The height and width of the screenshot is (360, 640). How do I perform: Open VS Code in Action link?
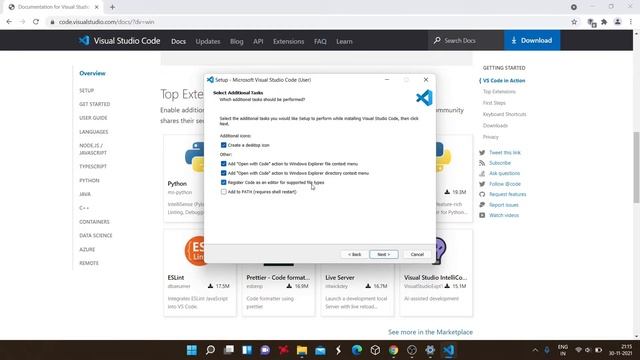tap(504, 81)
